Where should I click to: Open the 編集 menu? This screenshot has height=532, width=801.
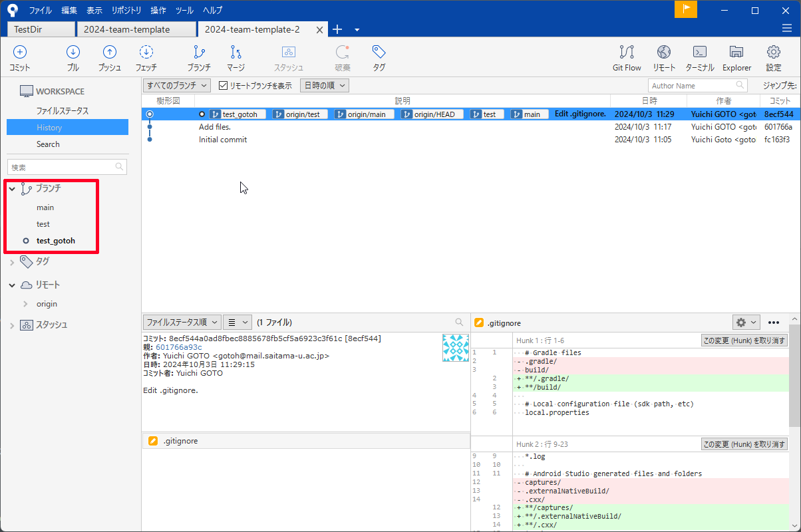click(69, 10)
